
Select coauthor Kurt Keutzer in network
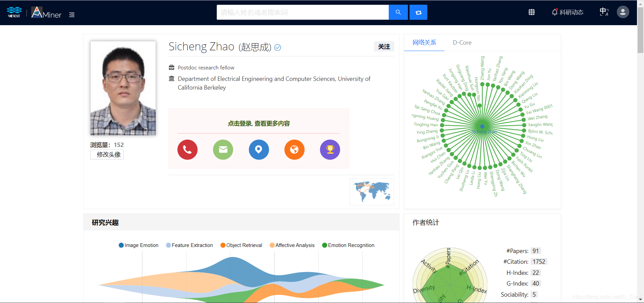[450, 83]
